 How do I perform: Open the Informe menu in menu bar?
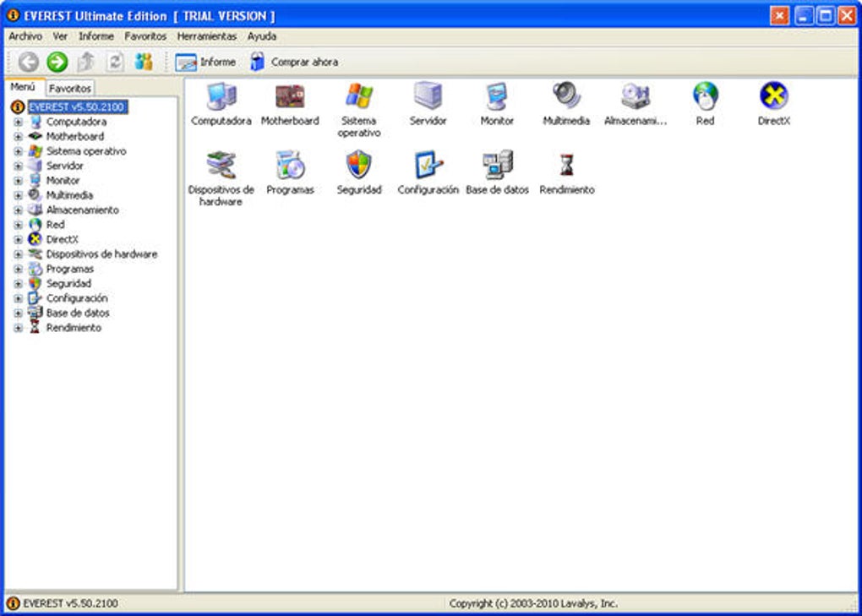click(x=96, y=36)
